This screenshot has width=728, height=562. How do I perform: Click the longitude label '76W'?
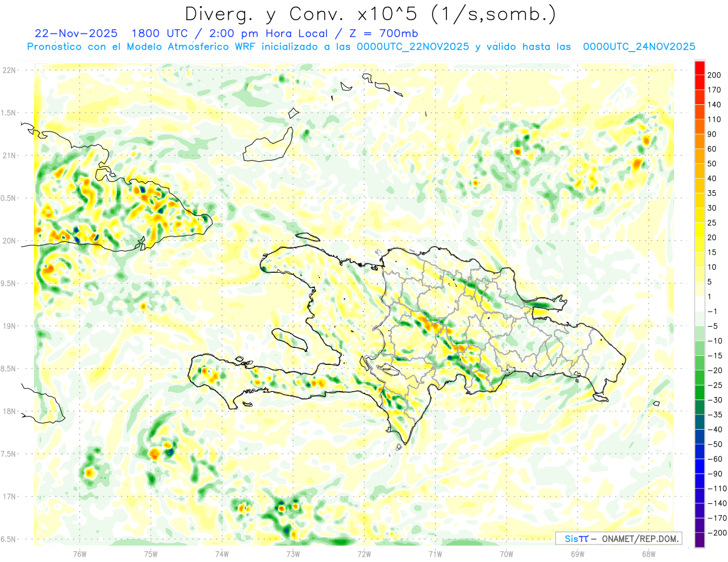click(79, 554)
